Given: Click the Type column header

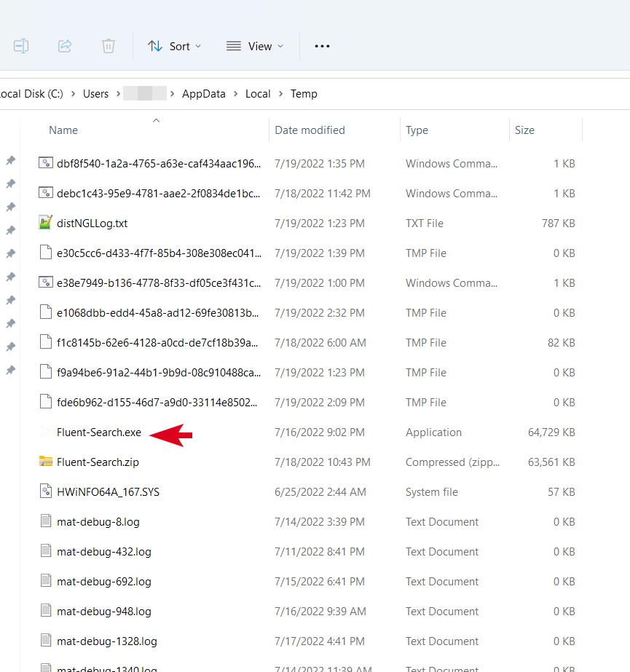Looking at the screenshot, I should tap(417, 130).
